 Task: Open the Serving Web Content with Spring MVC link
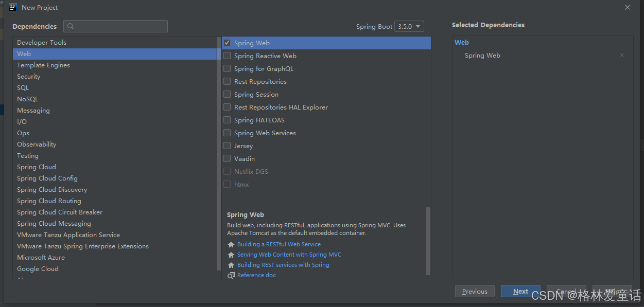click(289, 255)
